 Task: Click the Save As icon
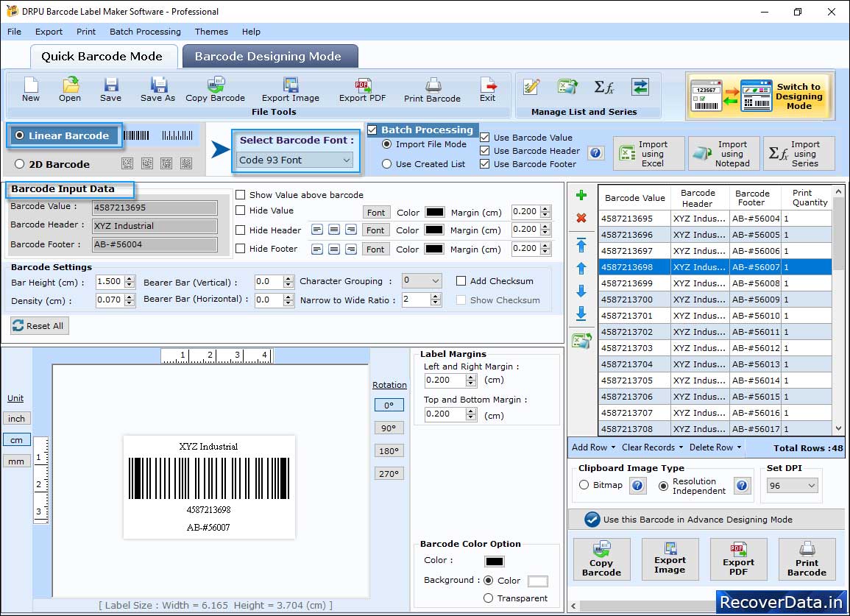[x=157, y=90]
